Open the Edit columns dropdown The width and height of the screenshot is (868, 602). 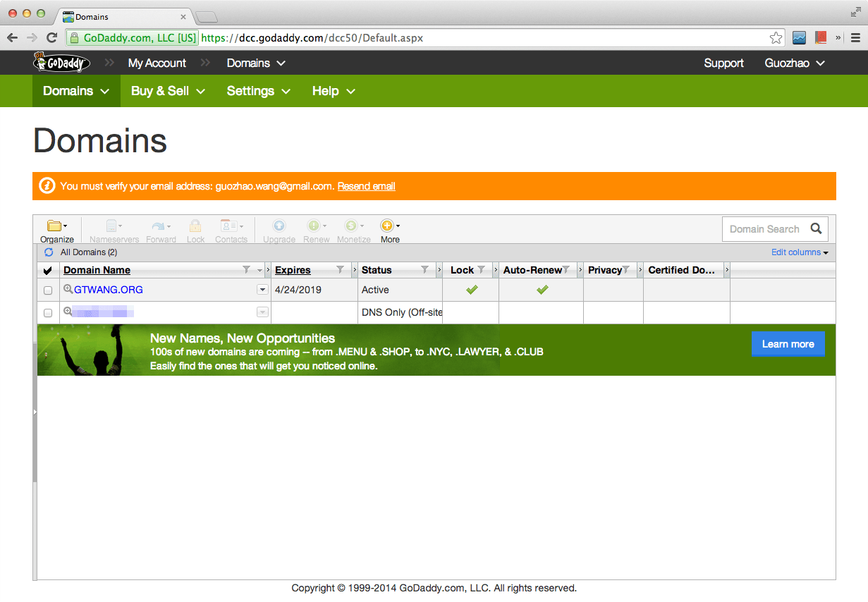coord(798,252)
